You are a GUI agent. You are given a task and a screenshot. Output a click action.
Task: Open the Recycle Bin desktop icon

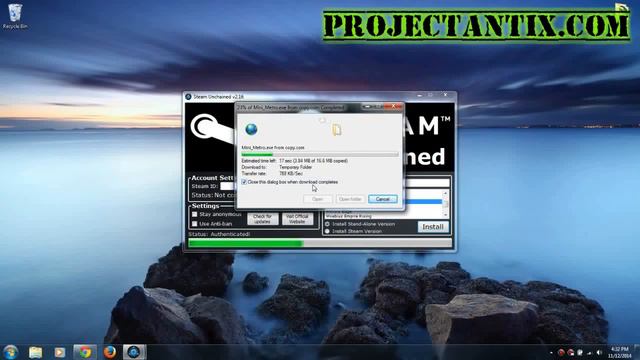15,16
